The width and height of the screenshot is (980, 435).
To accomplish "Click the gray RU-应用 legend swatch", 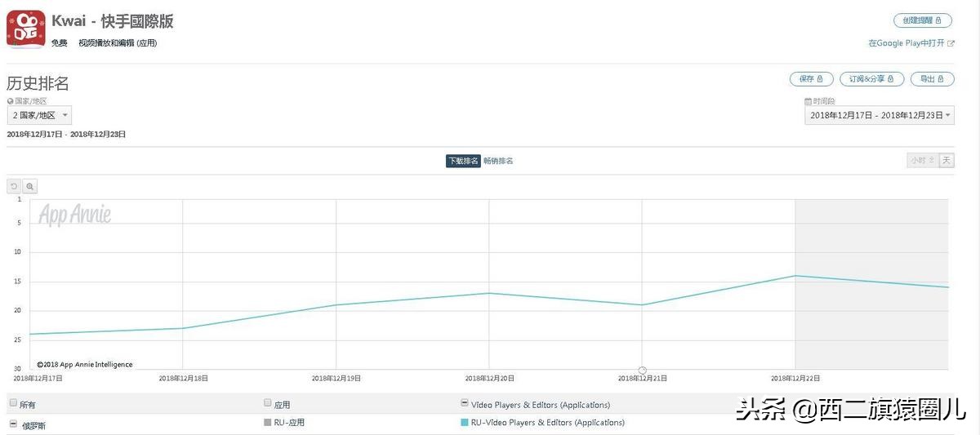I will 268,423.
